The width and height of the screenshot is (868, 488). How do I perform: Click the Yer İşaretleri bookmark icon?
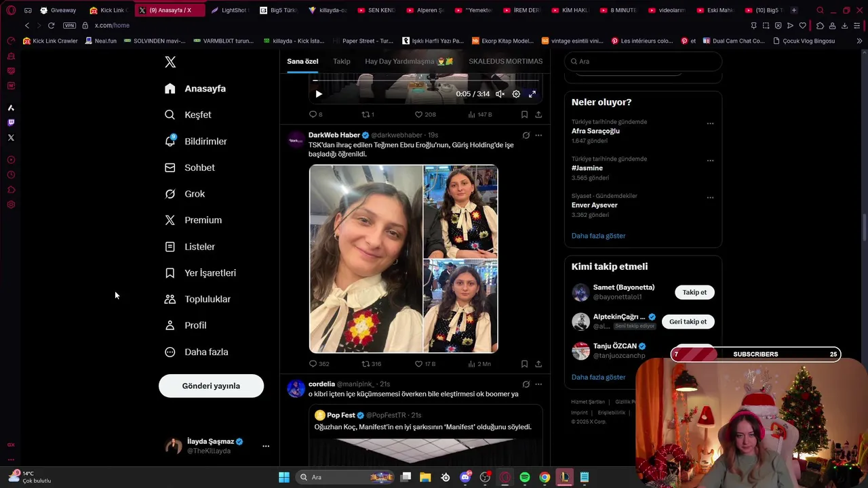(170, 272)
